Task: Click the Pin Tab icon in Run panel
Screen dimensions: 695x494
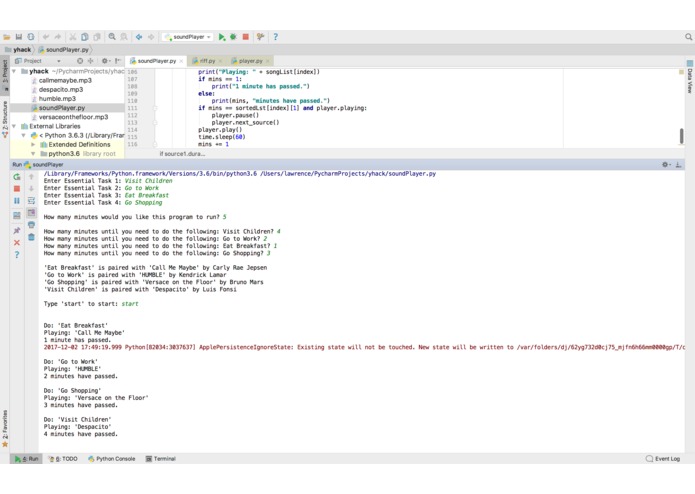Action: (17, 231)
